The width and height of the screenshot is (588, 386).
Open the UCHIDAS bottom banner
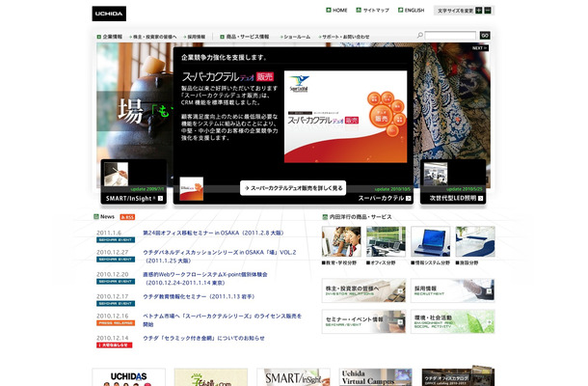128,377
